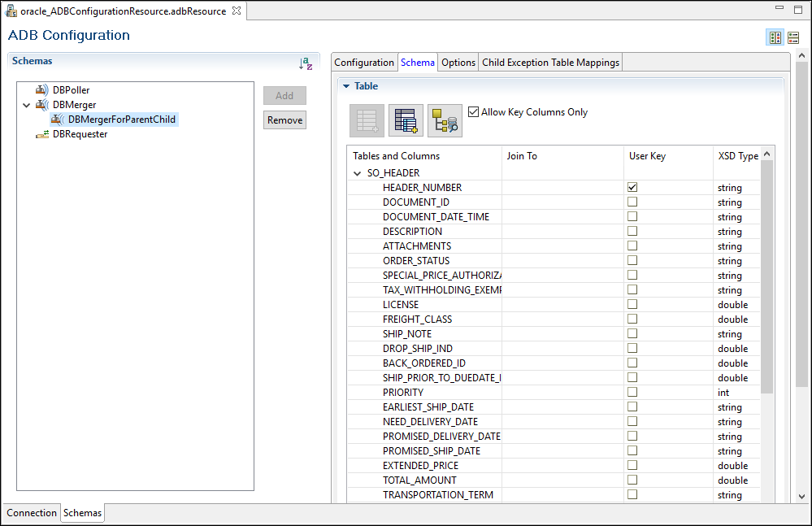Collapse the SO_HEADER table node
The image size is (812, 526).
(x=358, y=173)
